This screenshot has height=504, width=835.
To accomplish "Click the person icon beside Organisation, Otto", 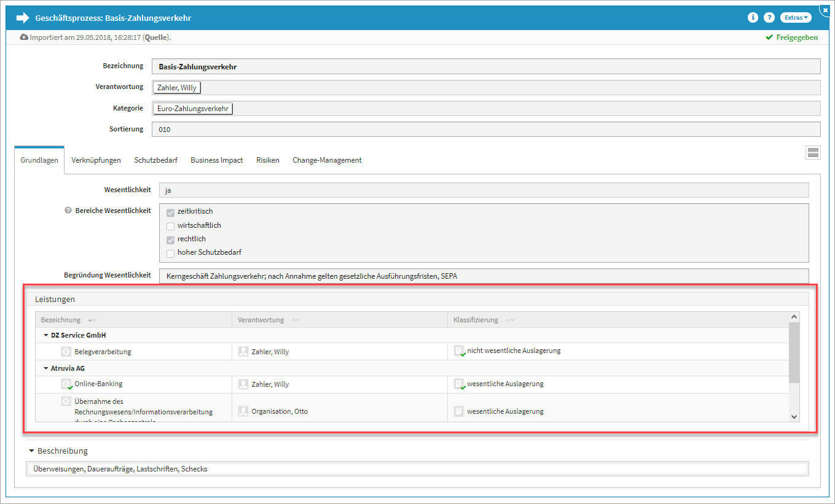I will click(x=243, y=411).
